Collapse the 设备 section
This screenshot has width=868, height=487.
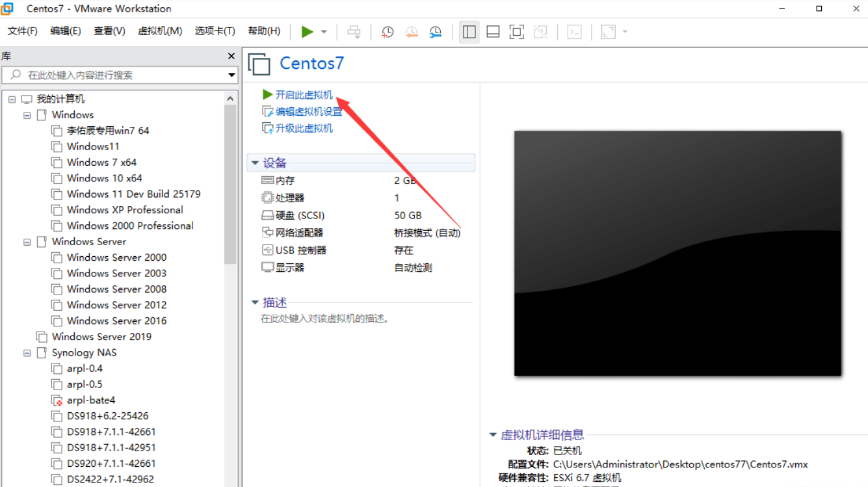(254, 163)
